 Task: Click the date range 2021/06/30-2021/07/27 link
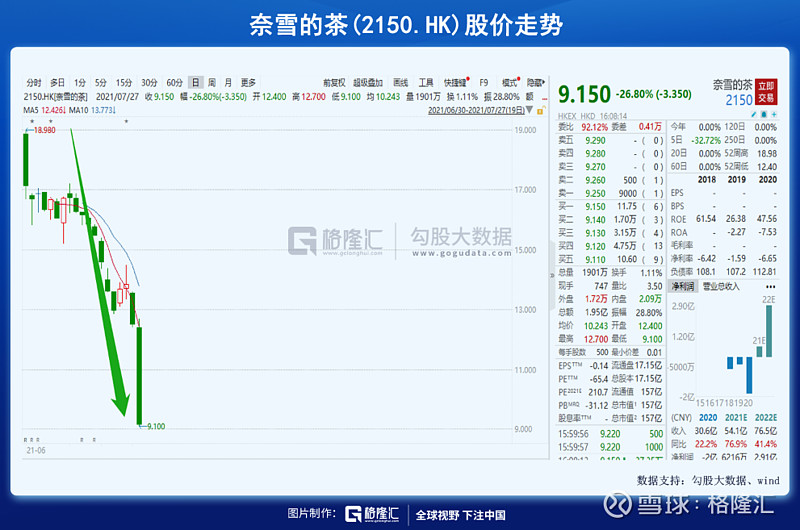[476, 110]
